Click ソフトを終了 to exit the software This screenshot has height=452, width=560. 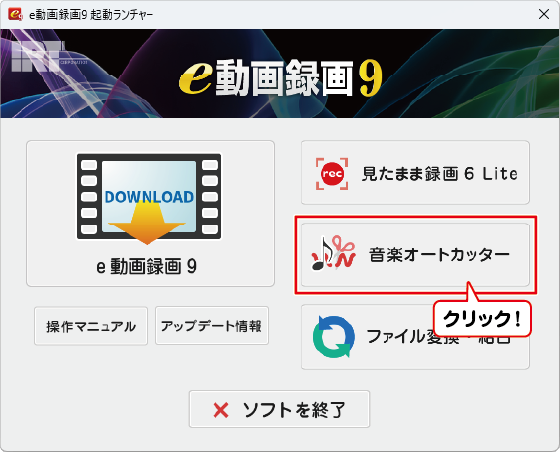[279, 409]
